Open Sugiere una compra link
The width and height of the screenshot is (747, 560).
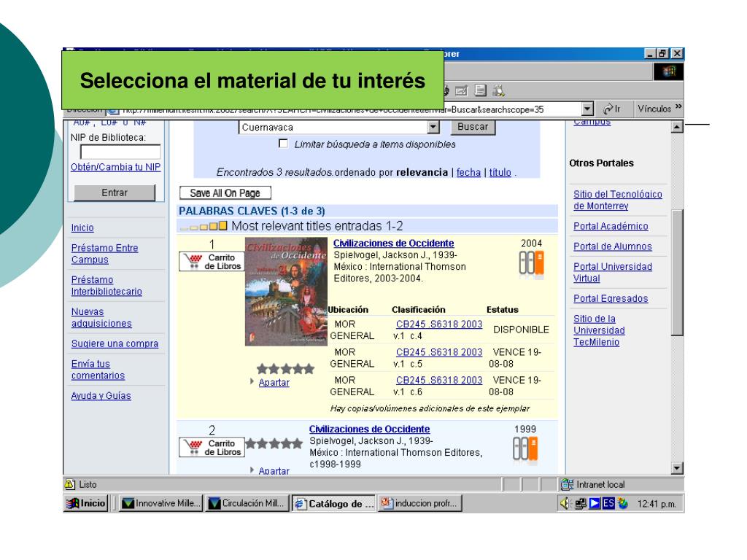click(115, 344)
